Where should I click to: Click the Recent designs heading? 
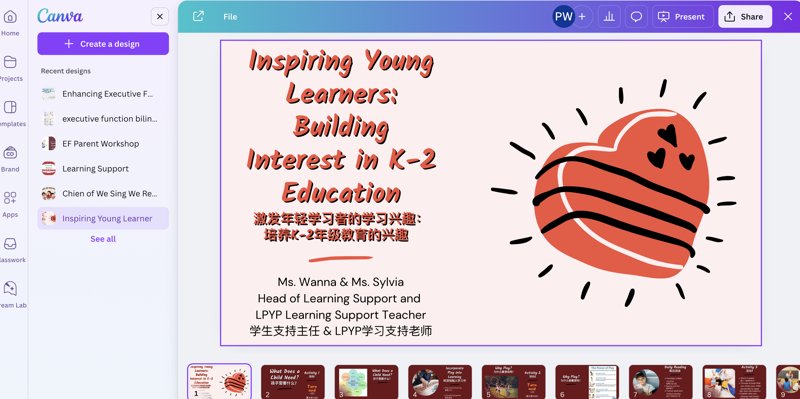point(66,71)
